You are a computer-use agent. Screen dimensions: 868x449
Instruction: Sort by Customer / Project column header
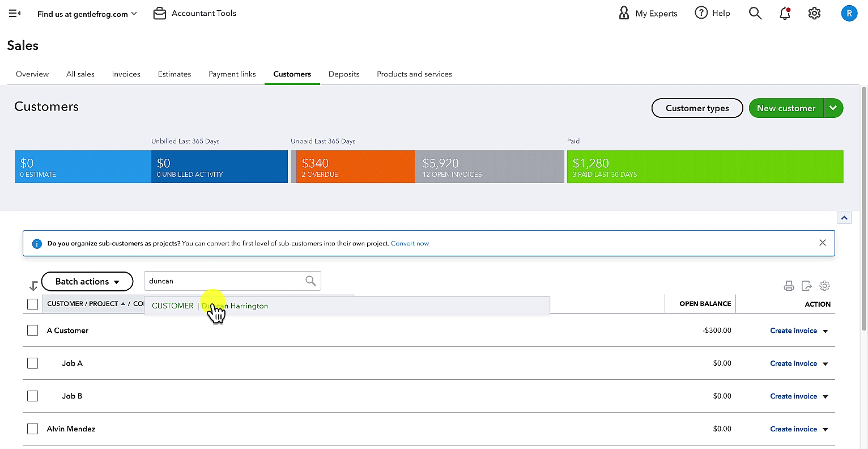coord(83,304)
